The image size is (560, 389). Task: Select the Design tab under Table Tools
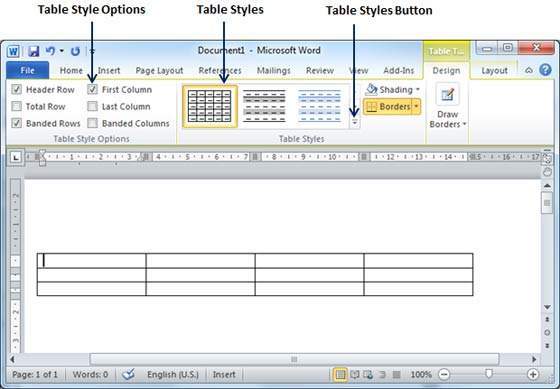point(446,70)
